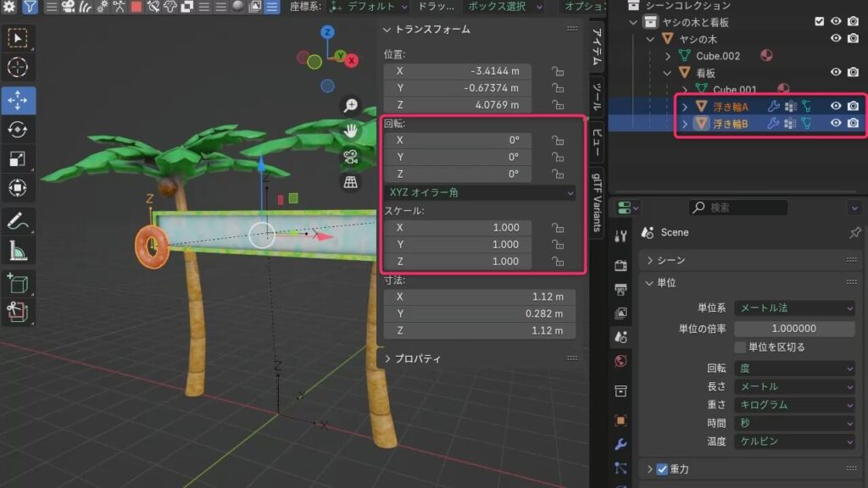868x488 pixels.
Task: Click the pin icon beside Scene
Action: (854, 232)
